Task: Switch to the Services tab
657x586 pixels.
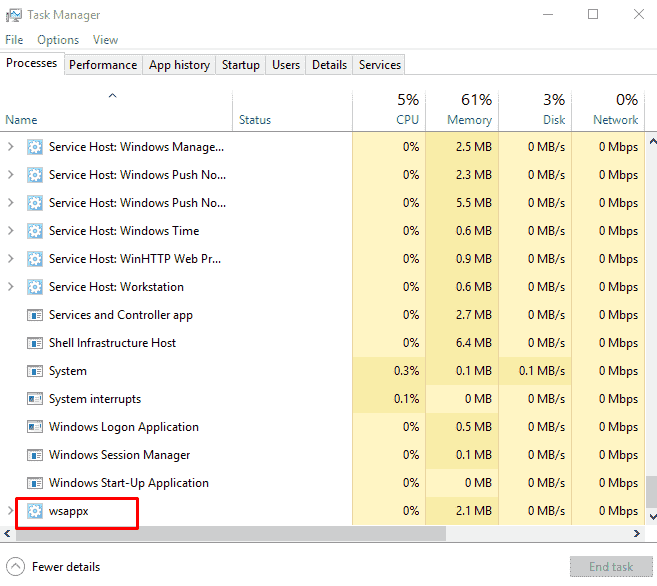Action: click(380, 65)
